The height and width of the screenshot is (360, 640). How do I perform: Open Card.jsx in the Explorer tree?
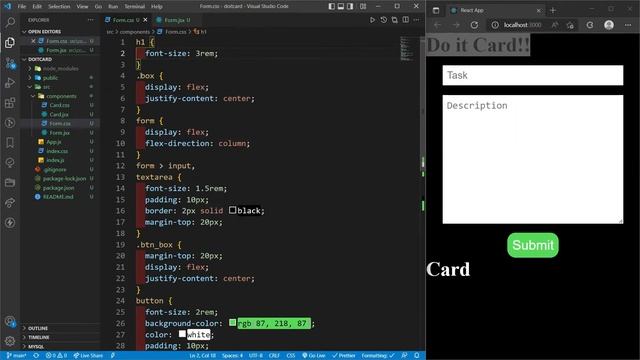[x=59, y=114]
